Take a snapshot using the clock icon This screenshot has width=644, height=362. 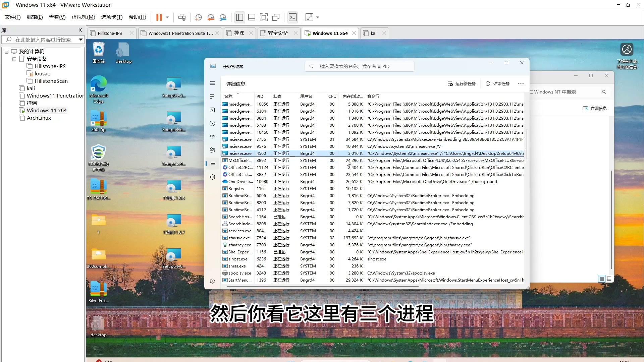(198, 17)
